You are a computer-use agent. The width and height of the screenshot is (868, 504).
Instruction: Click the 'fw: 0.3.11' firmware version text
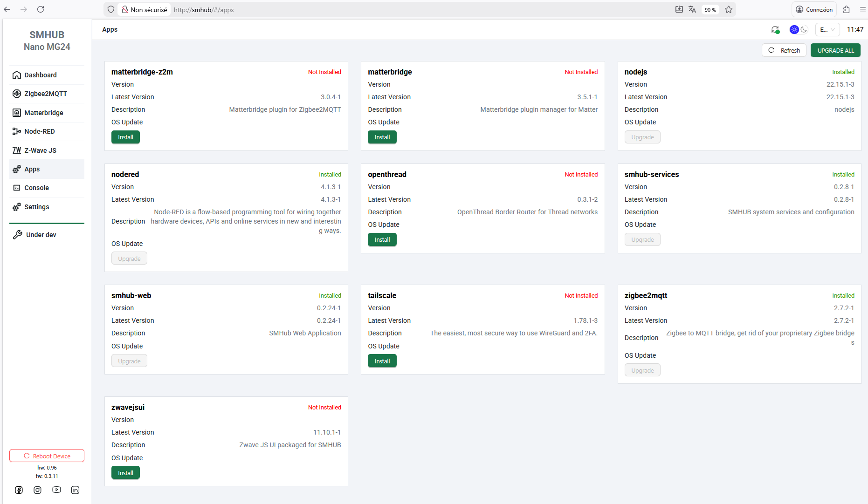[x=47, y=476]
